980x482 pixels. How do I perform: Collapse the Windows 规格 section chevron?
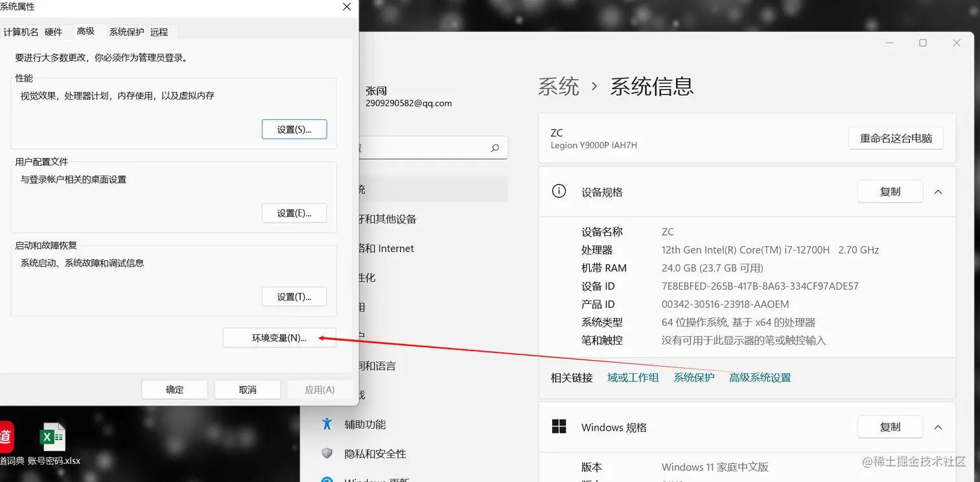[938, 427]
